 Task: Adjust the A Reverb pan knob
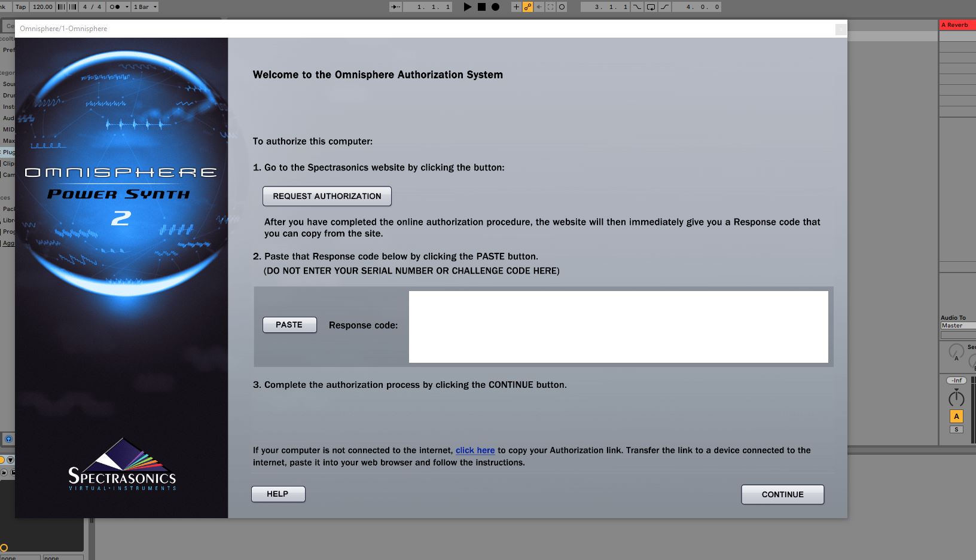[x=956, y=398]
